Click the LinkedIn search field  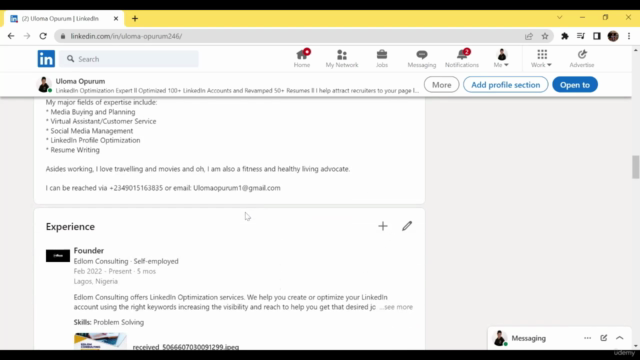(129, 59)
